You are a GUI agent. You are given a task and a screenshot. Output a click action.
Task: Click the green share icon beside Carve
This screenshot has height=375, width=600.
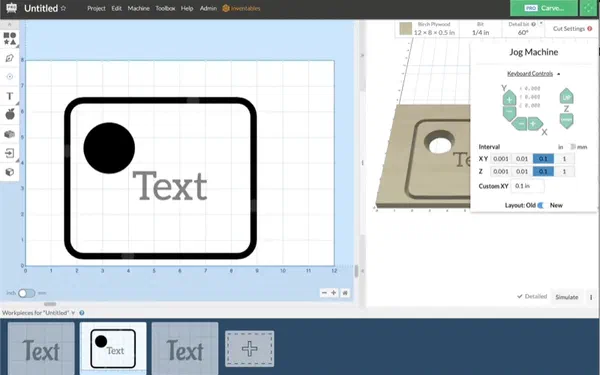coord(589,8)
